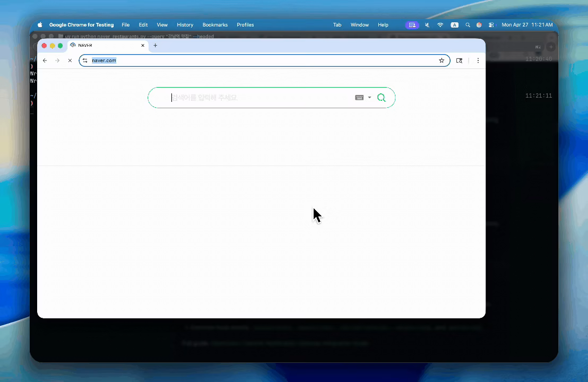This screenshot has height=382, width=588.
Task: Click the date and time in menu bar
Action: (527, 25)
